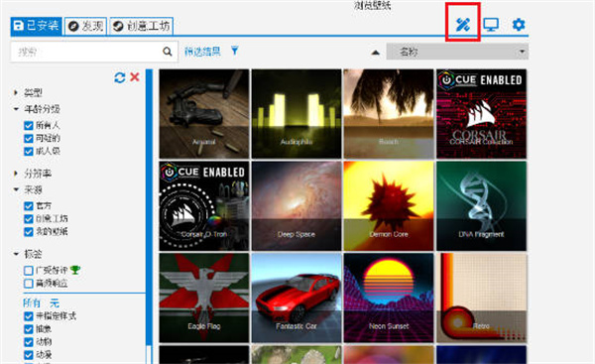The width and height of the screenshot is (595, 364).
Task: Uncheck the 抽象 abstract tag checkbox
Action: pyautogui.click(x=29, y=329)
